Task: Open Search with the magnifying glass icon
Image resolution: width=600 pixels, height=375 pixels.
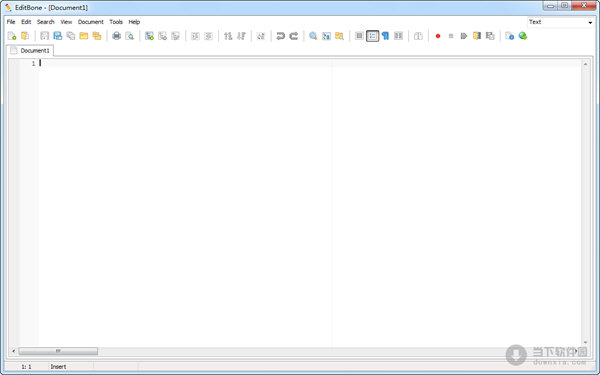Action: (x=313, y=36)
